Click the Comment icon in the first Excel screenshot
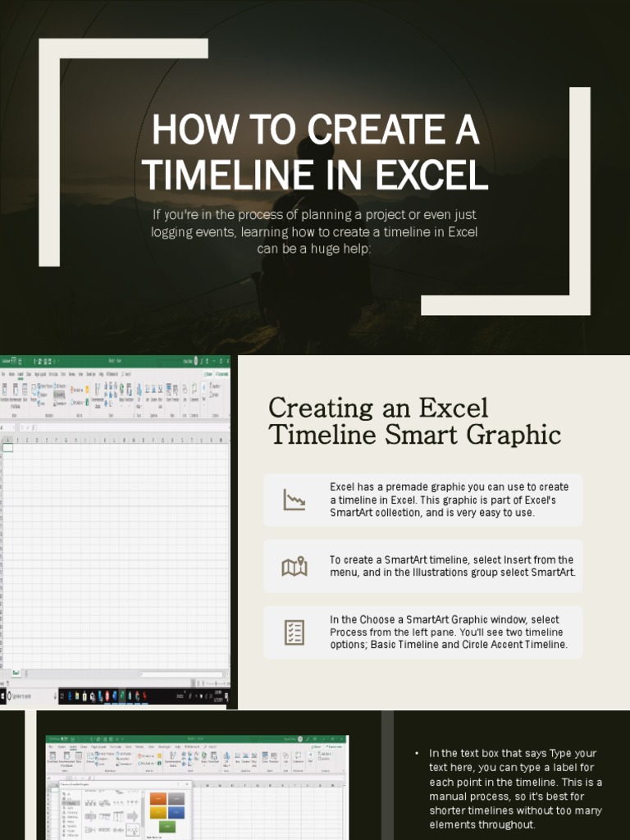 194,393
